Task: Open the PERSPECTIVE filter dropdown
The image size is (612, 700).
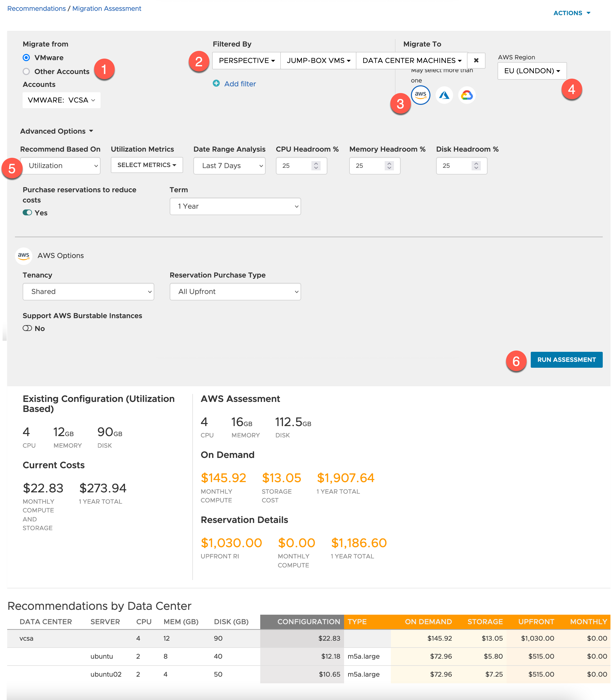Action: [247, 60]
